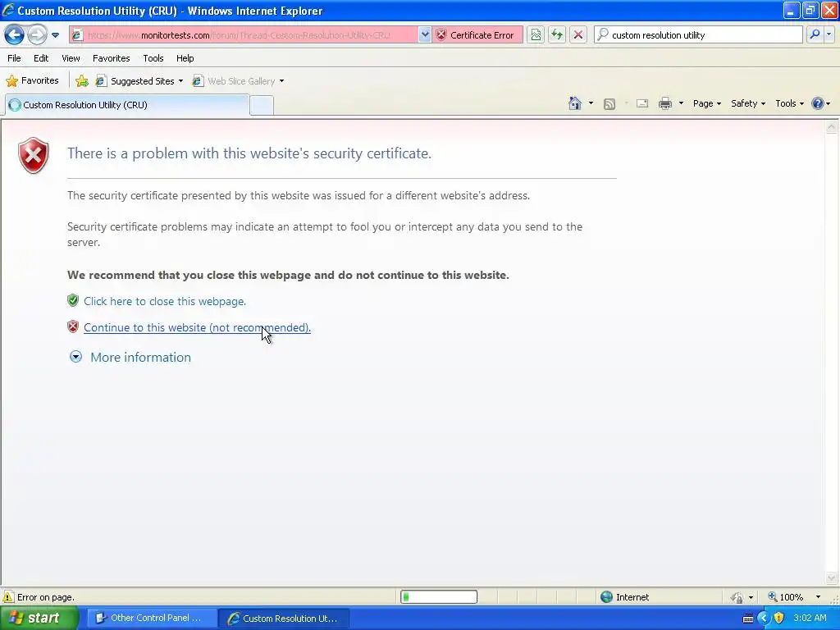Expand the address bar history dropdown
This screenshot has height=630, width=840.
click(x=425, y=35)
